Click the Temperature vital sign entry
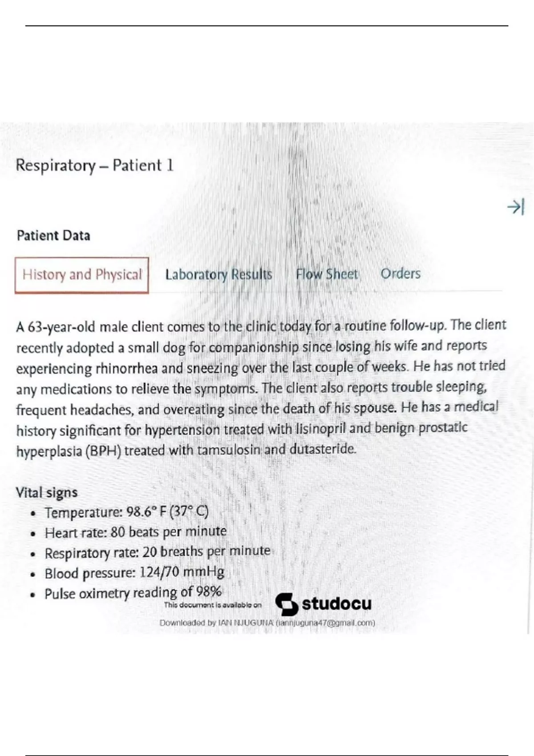 tap(126, 512)
